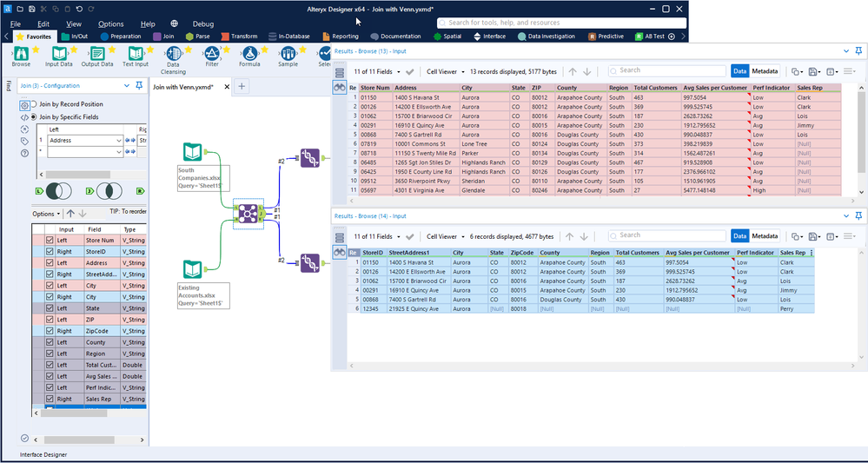Viewport: 868px width, 463px height.
Task: Uncheck the Left Address field checkbox
Action: (50, 262)
